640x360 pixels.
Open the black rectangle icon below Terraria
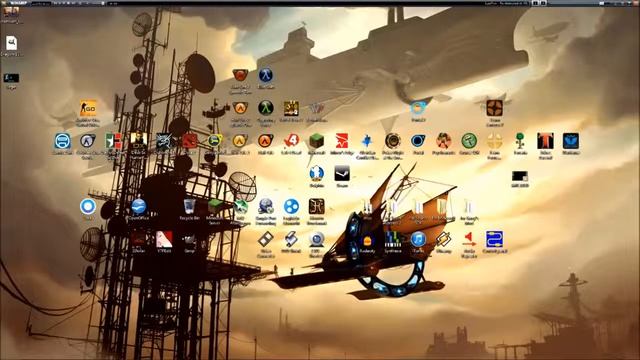pos(520,176)
